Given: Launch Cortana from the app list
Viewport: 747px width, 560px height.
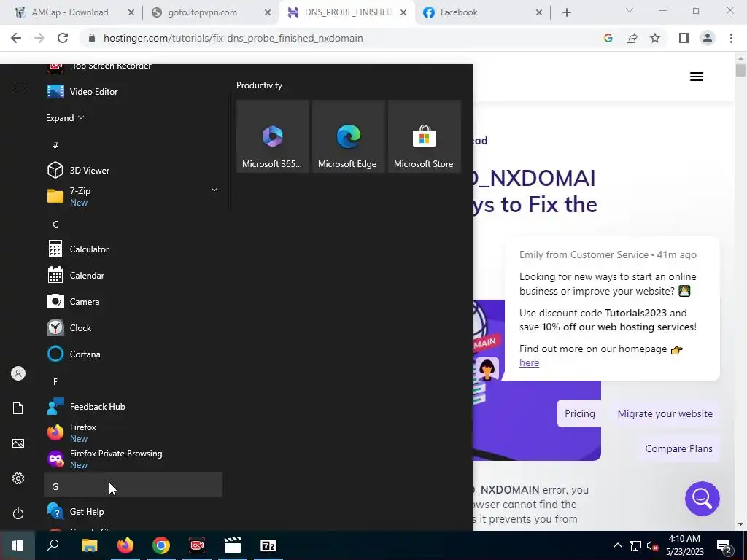Looking at the screenshot, I should pos(133,354).
